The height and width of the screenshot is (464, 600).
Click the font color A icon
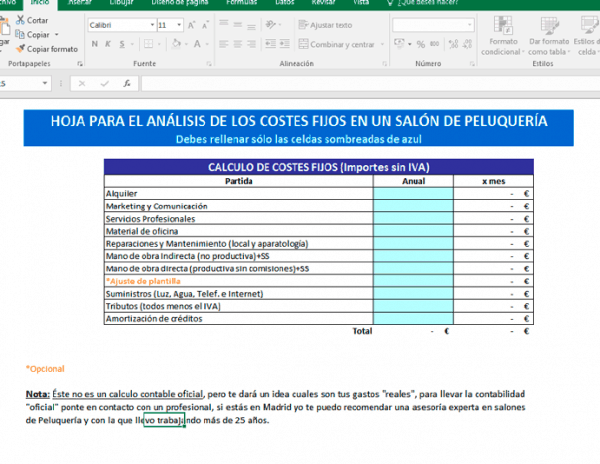pyautogui.click(x=197, y=44)
